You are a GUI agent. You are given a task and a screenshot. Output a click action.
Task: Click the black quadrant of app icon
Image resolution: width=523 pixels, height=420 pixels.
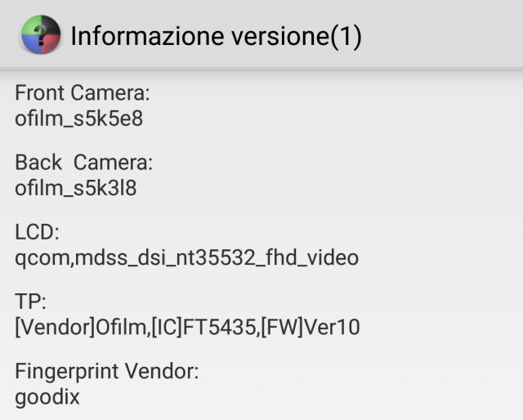51,25
